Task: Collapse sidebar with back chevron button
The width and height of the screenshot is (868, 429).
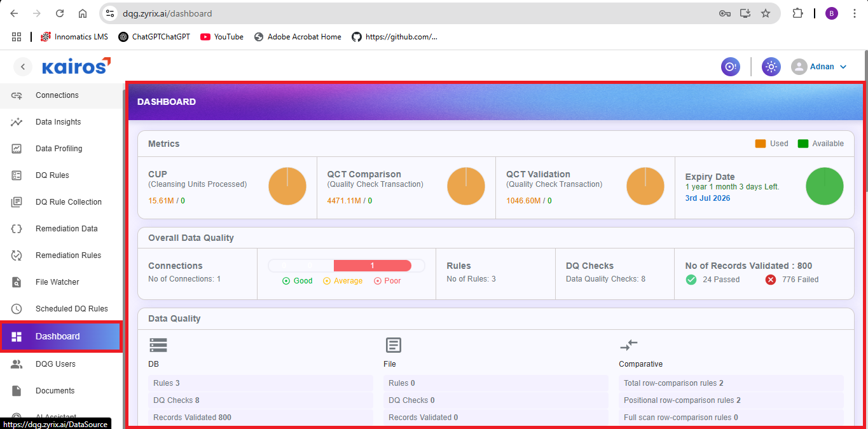Action: tap(23, 67)
